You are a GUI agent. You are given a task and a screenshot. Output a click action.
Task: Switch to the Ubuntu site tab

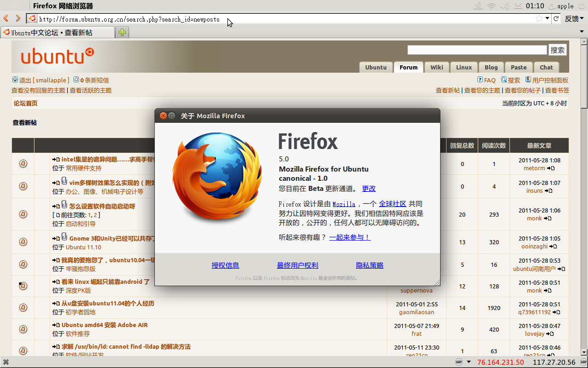(x=376, y=67)
